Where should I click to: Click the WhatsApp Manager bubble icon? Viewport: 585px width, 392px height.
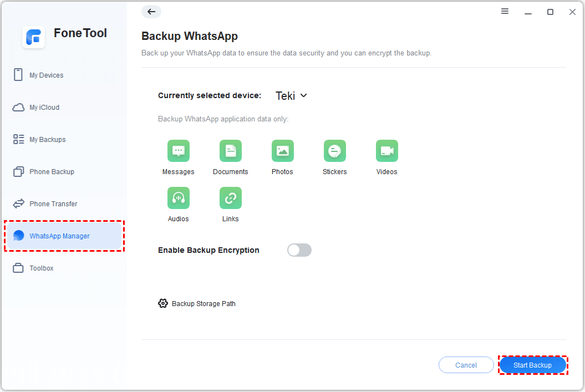18,236
